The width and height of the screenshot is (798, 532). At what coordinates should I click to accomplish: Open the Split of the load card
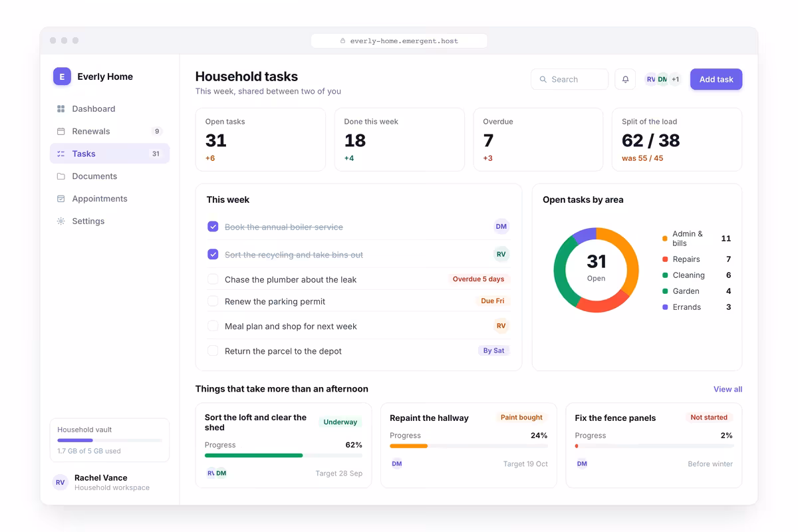[x=677, y=140]
